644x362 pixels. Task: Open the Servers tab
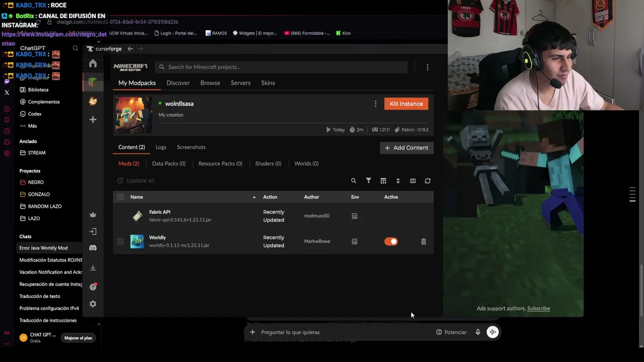pyautogui.click(x=240, y=83)
